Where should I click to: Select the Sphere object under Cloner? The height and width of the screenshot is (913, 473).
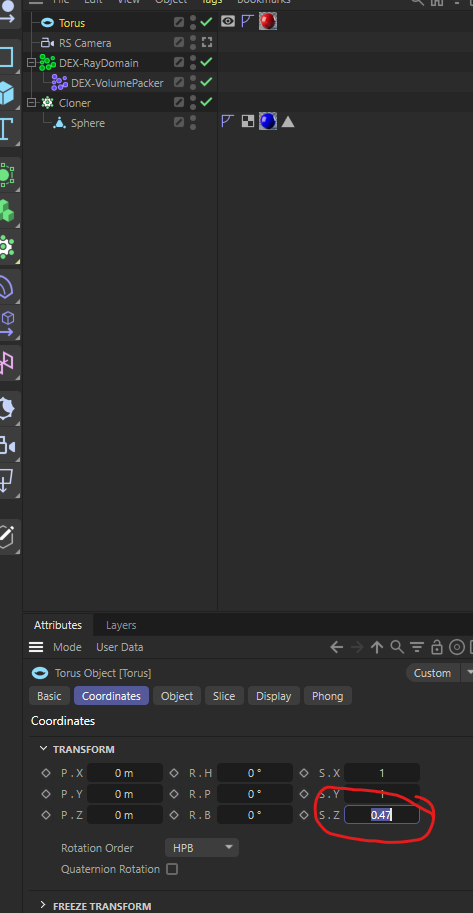[88, 123]
